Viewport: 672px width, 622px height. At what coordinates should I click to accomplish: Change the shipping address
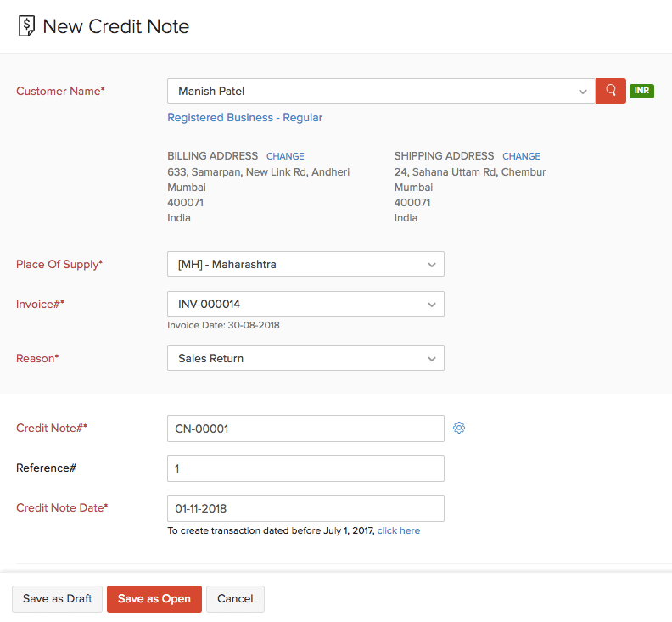point(521,156)
